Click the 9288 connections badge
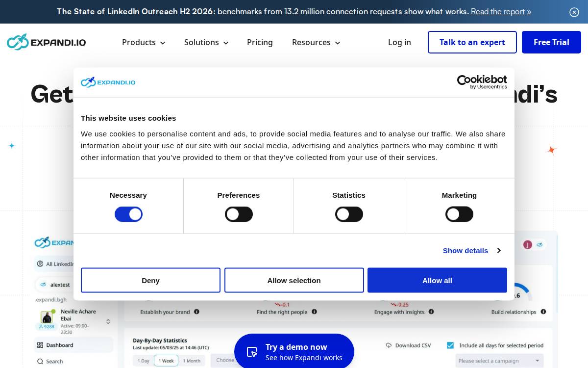 click(46, 326)
